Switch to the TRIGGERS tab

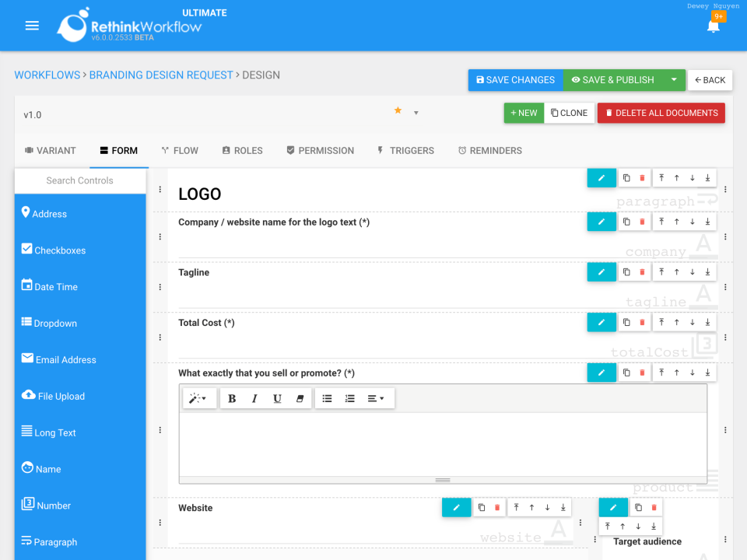point(405,150)
